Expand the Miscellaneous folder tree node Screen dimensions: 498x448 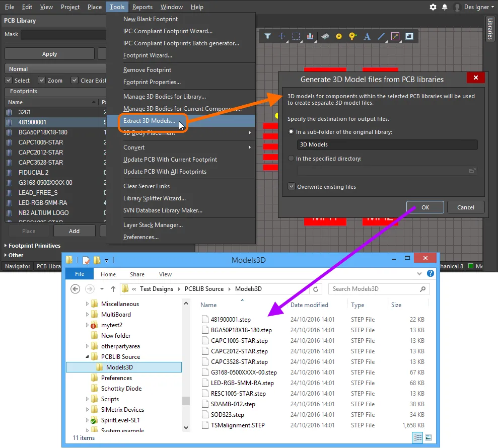(87, 304)
